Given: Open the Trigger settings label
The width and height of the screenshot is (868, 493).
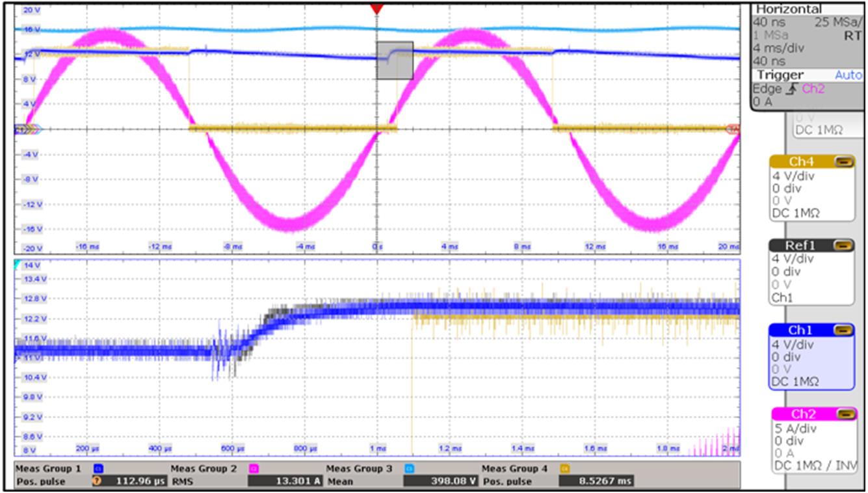Looking at the screenshot, I should pos(780,75).
